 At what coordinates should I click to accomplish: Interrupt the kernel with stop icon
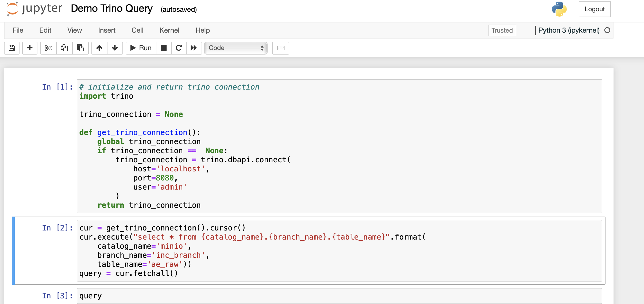click(164, 48)
